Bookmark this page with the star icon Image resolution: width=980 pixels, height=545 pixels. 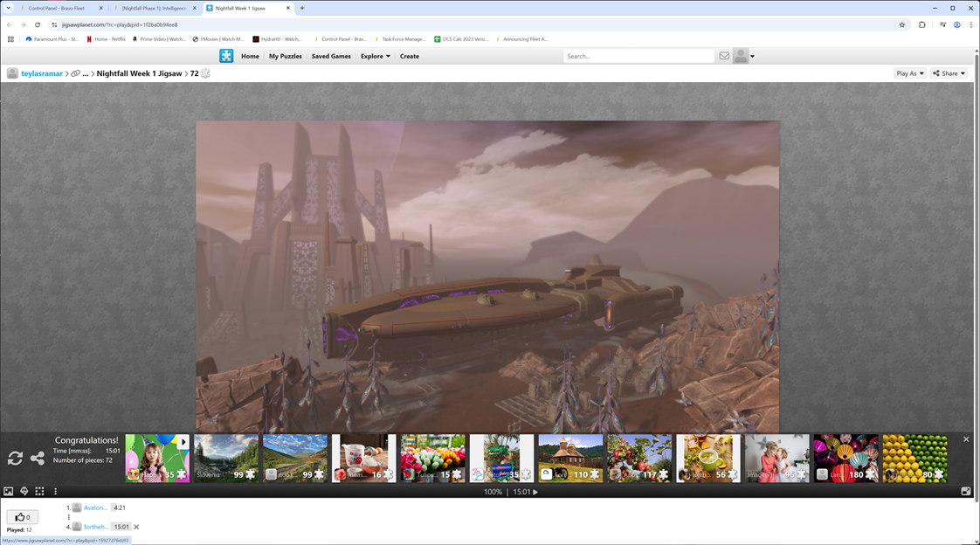pyautogui.click(x=902, y=25)
